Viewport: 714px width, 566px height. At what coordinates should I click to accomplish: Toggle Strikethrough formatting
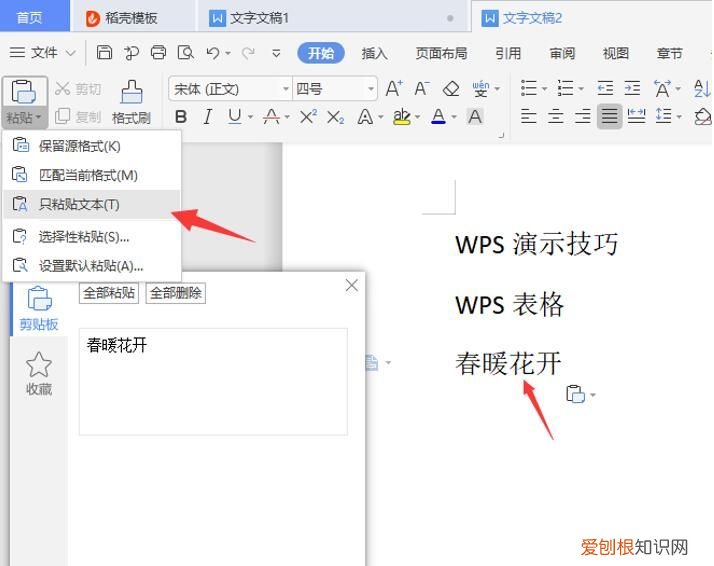coord(271,117)
